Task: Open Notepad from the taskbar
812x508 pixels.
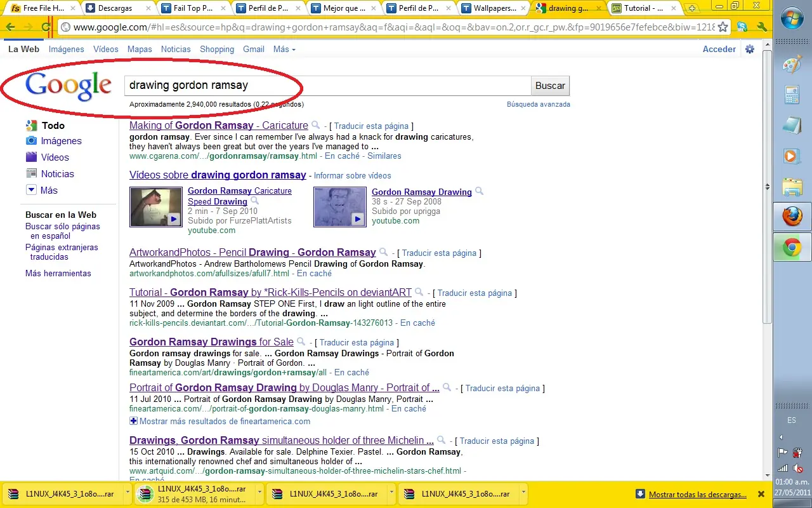Action: pyautogui.click(x=792, y=125)
